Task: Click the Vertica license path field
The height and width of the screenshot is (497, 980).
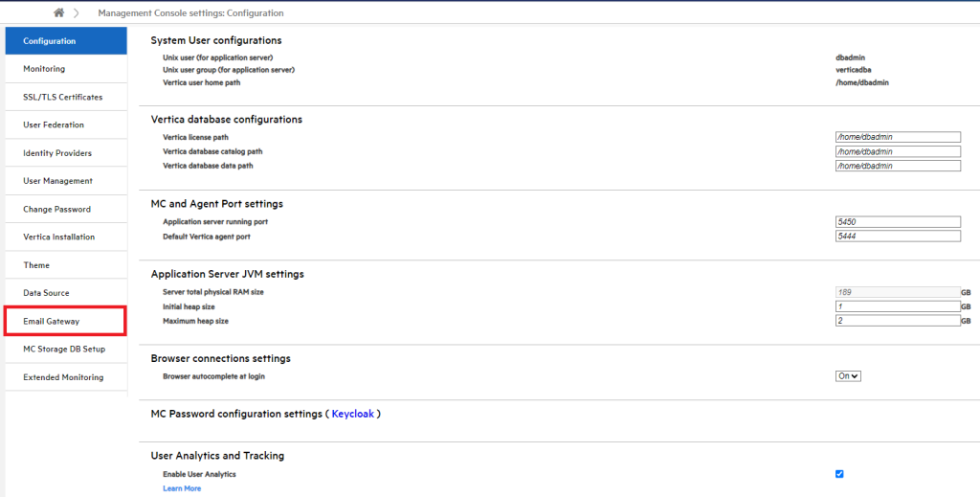Action: point(897,137)
